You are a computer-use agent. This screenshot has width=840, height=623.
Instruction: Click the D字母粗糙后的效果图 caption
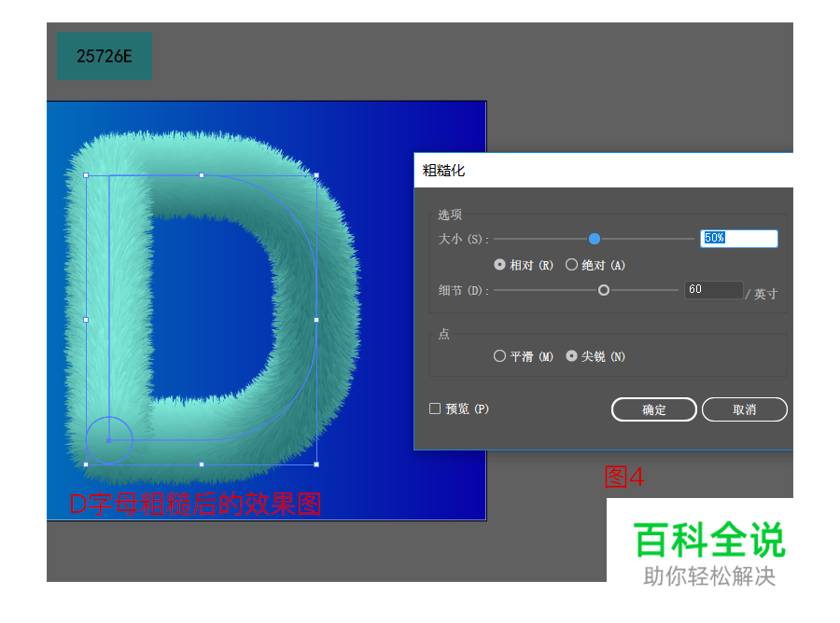[195, 505]
